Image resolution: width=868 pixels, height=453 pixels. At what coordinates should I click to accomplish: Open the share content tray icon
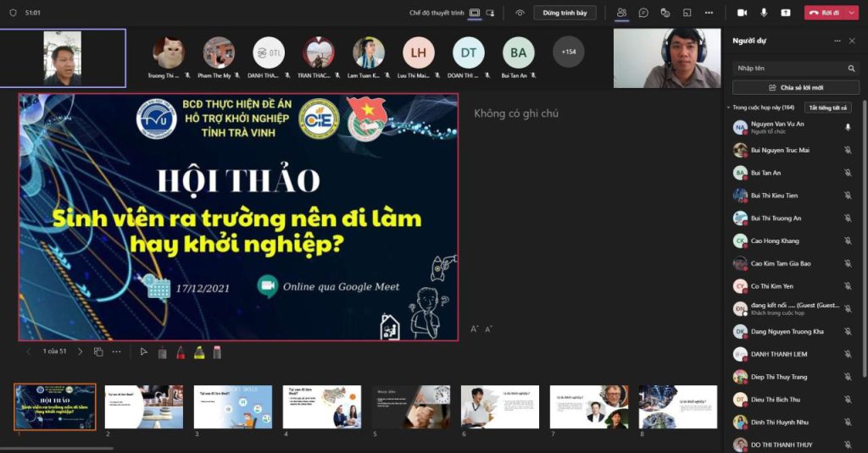coord(786,13)
